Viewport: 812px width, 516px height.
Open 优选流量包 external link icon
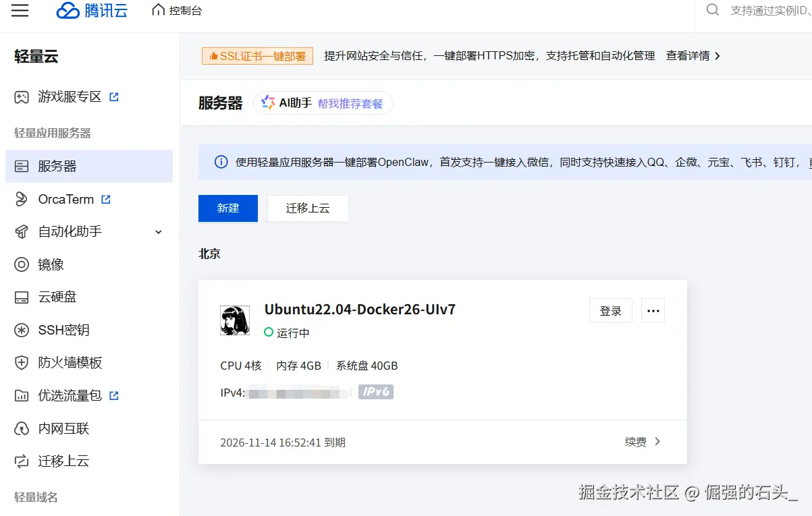114,396
